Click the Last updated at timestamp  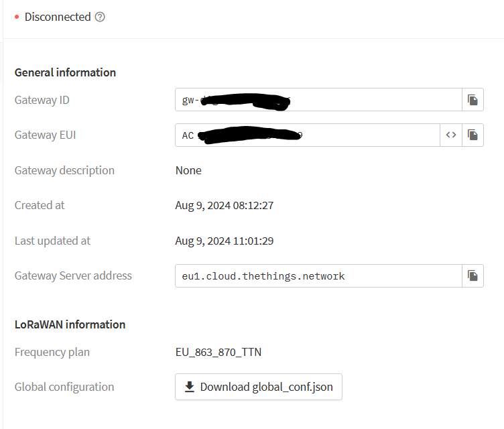coord(225,241)
